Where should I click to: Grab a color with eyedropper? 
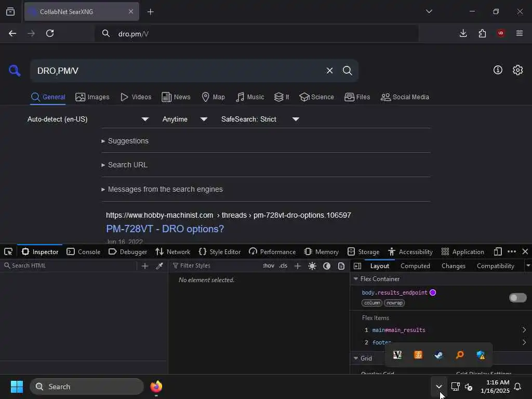(159, 266)
